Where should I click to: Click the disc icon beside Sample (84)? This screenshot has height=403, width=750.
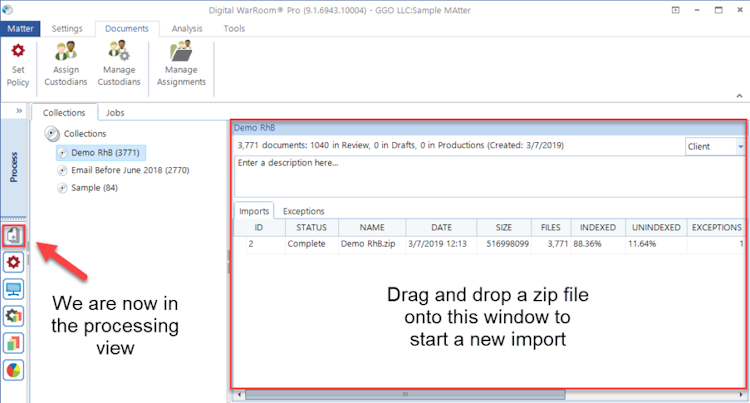point(62,188)
